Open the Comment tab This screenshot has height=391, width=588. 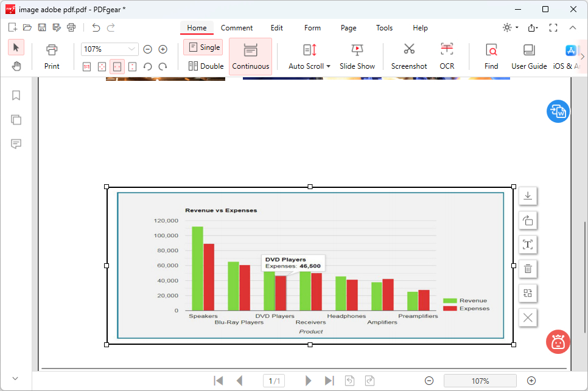[237, 28]
